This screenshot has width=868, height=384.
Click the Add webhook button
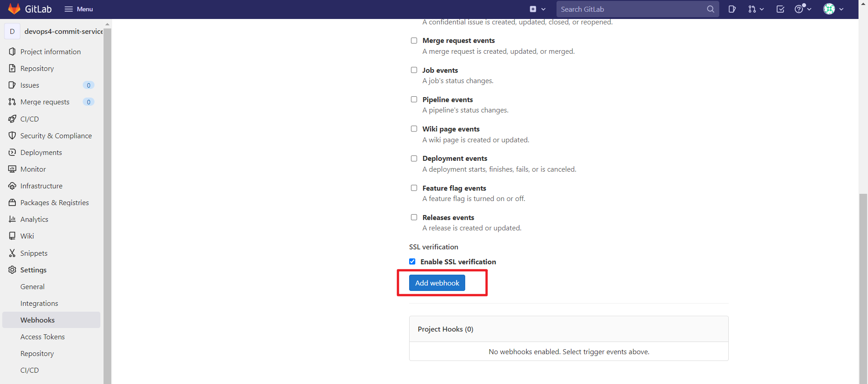tap(437, 283)
